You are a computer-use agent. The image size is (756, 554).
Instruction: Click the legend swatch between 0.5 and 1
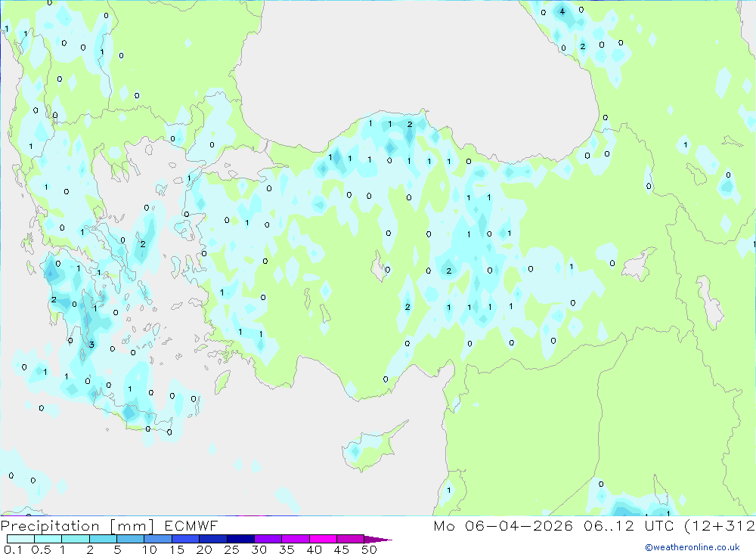coord(48,539)
